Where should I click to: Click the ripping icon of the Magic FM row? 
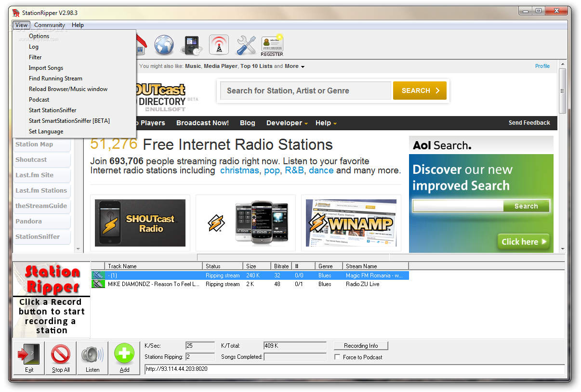pos(98,275)
